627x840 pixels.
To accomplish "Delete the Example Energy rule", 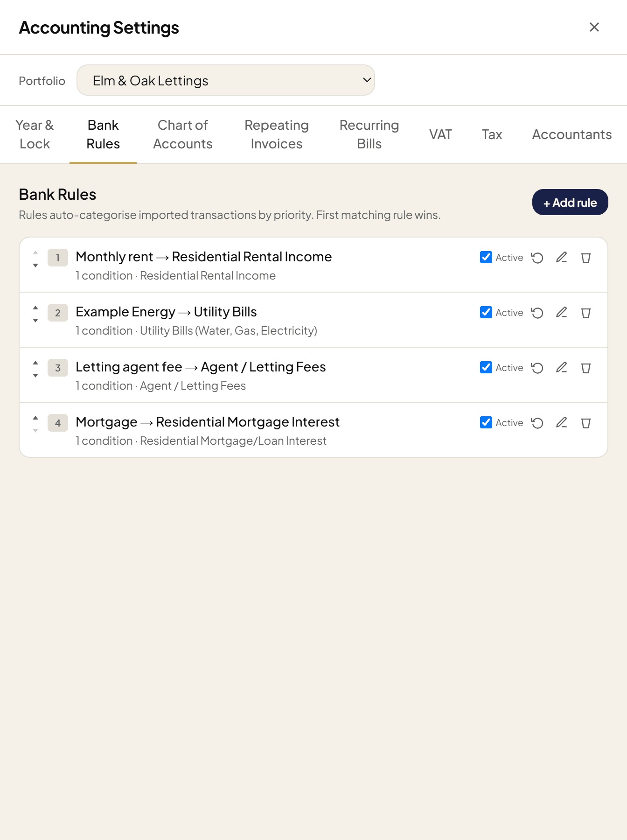I will [586, 313].
